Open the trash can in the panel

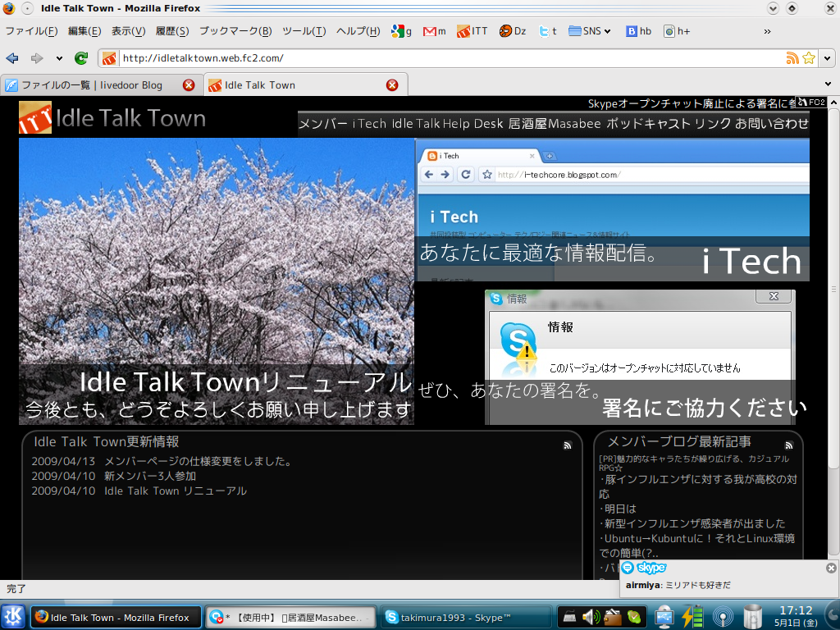click(x=753, y=617)
